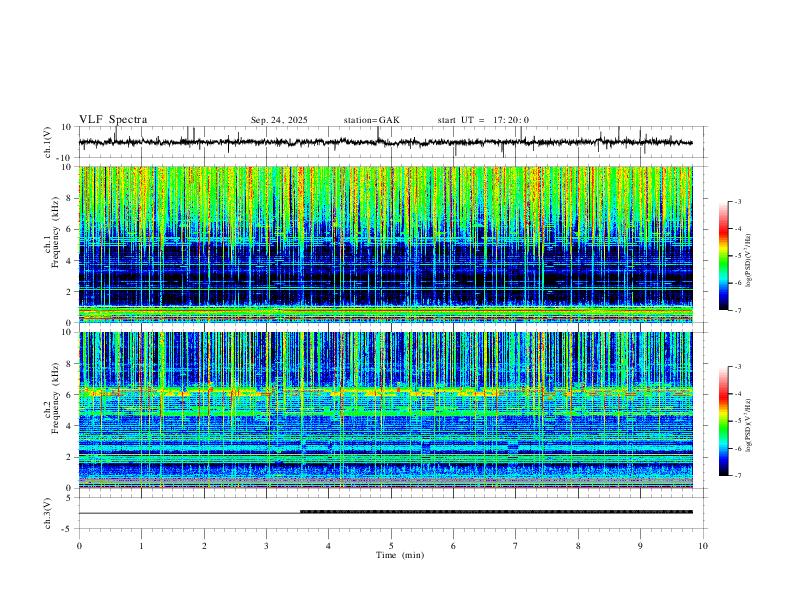Click the time axis tick label '5'
The width and height of the screenshot is (792, 612).
tap(391, 546)
